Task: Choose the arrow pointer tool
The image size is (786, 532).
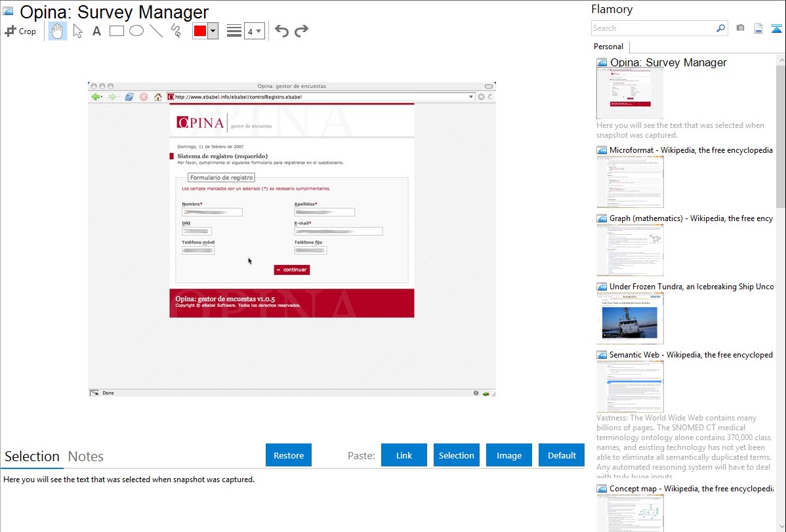Action: (x=77, y=31)
